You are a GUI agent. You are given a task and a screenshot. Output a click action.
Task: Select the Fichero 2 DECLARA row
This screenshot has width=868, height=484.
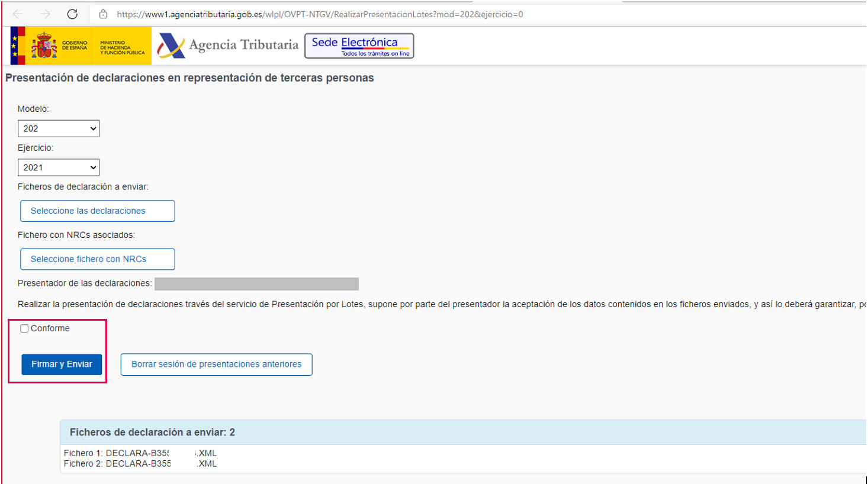pyautogui.click(x=140, y=464)
